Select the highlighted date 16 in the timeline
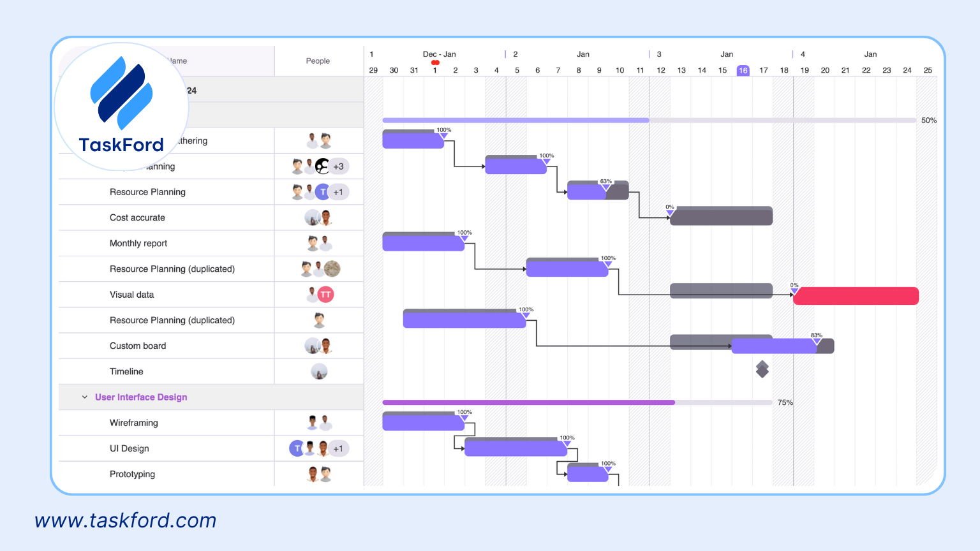The image size is (980, 551). (743, 70)
